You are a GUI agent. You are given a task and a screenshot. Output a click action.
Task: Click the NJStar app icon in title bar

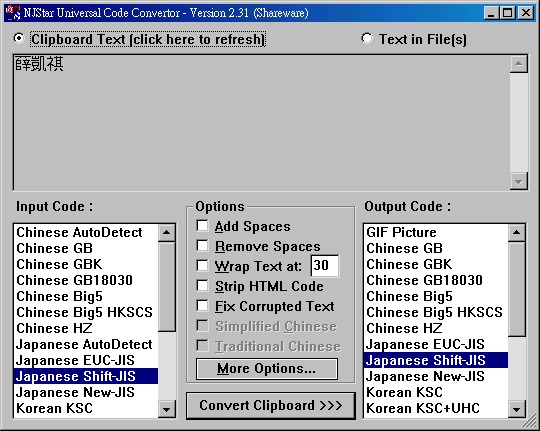point(13,13)
